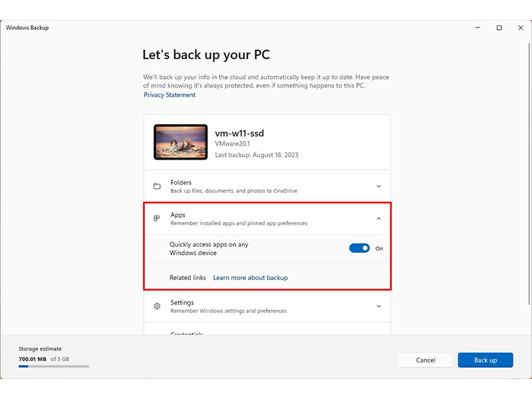Collapse the Apps section chevron

(x=378, y=219)
